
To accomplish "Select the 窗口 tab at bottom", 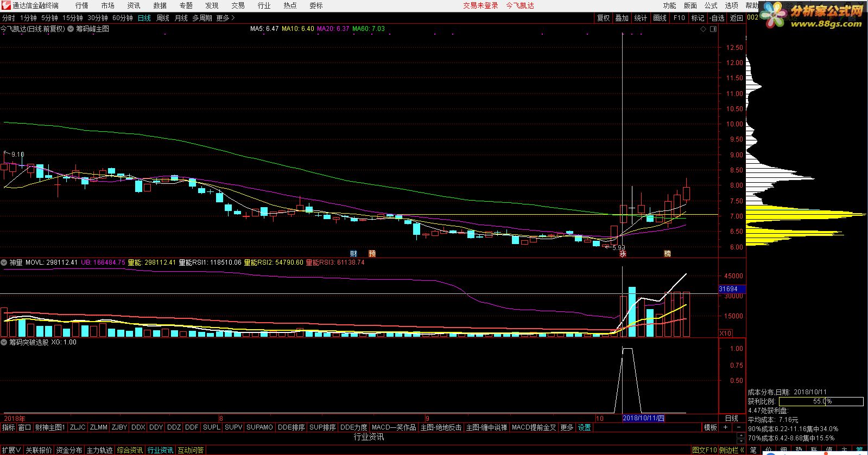I will click(24, 427).
